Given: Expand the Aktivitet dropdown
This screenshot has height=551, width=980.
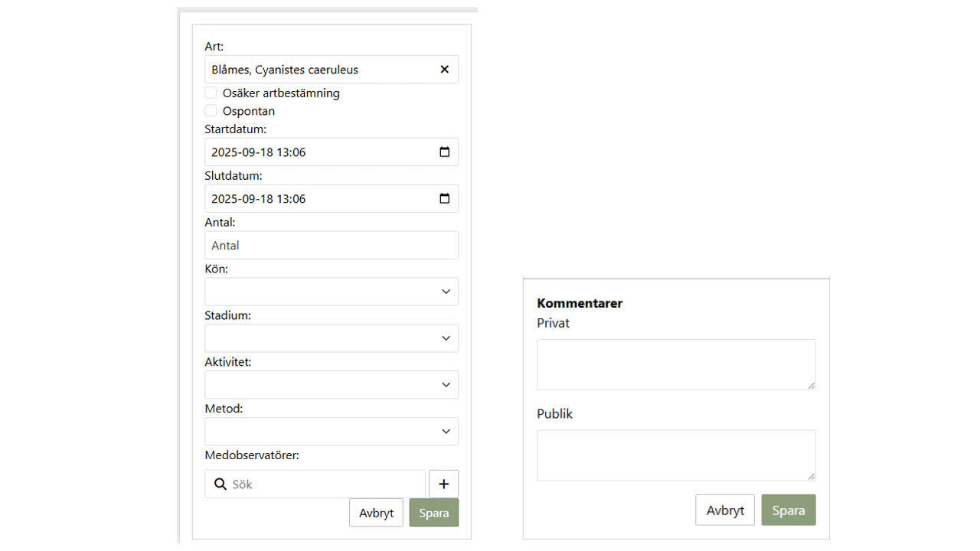Looking at the screenshot, I should tap(332, 385).
